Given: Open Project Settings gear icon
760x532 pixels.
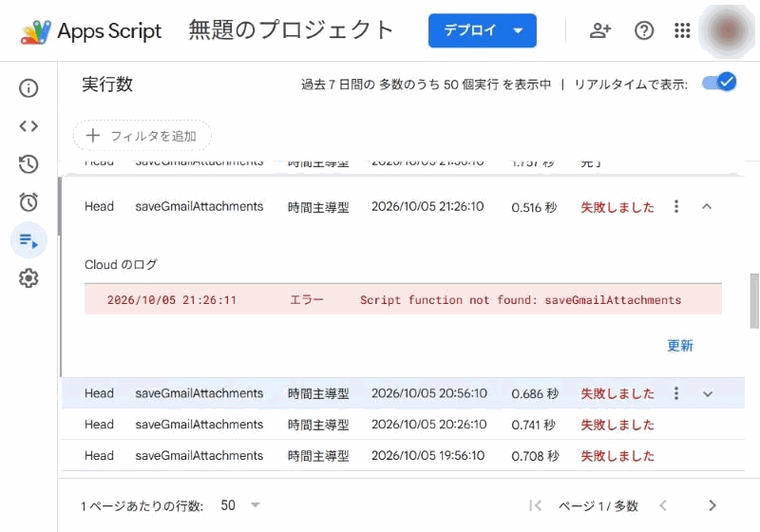Looking at the screenshot, I should point(28,278).
